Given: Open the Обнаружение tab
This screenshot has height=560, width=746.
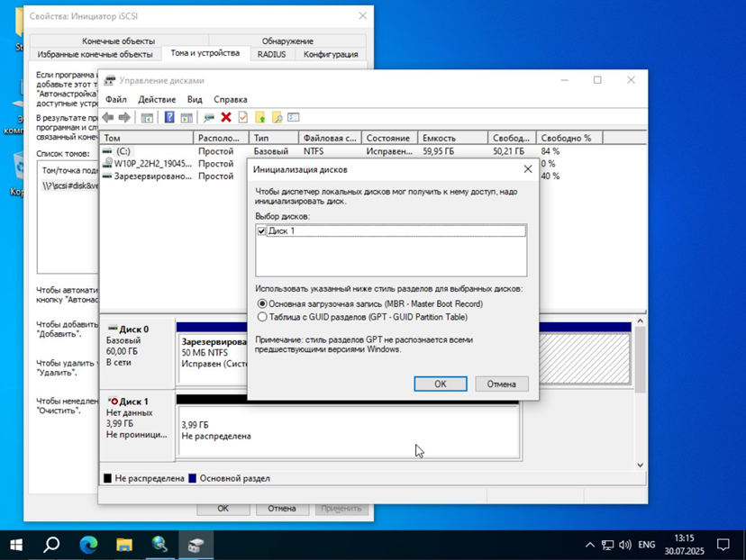Looking at the screenshot, I should pyautogui.click(x=287, y=41).
